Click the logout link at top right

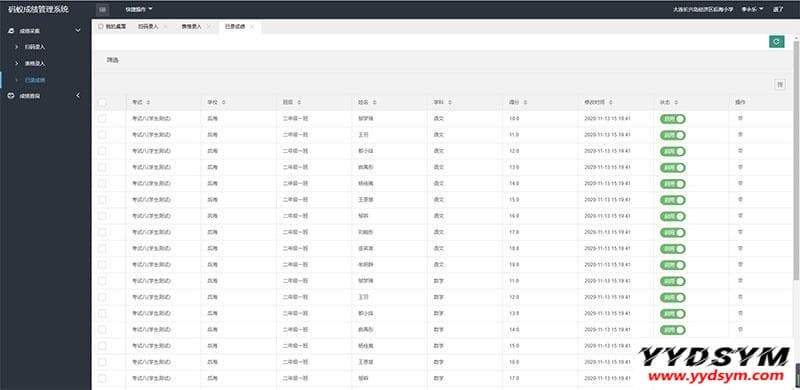tap(778, 9)
